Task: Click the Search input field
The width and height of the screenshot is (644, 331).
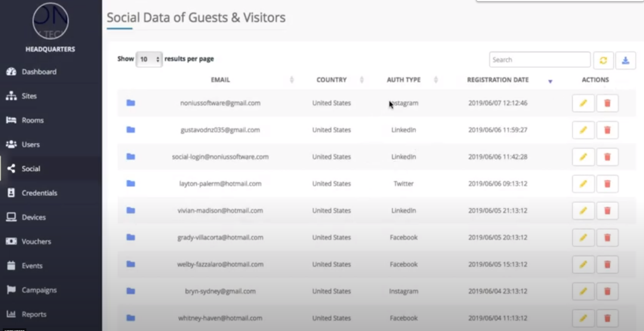Action: point(539,60)
